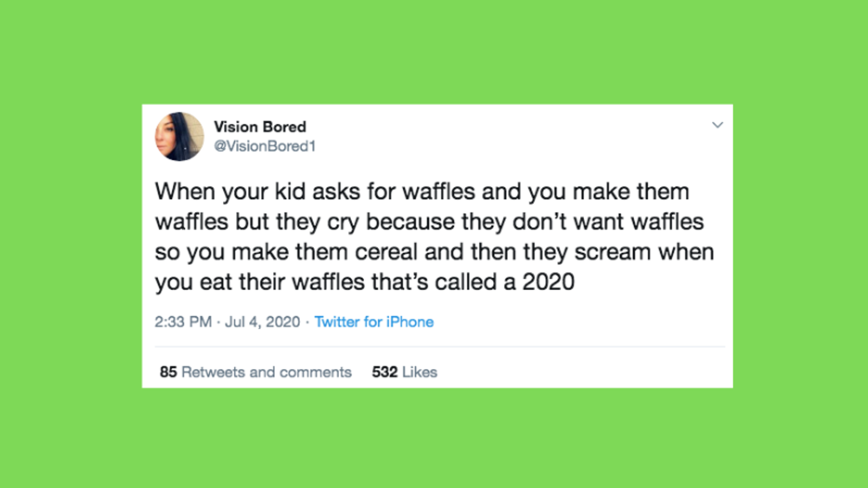Image resolution: width=868 pixels, height=488 pixels.
Task: Click the word 'iPhone' in source link
Action: point(410,322)
